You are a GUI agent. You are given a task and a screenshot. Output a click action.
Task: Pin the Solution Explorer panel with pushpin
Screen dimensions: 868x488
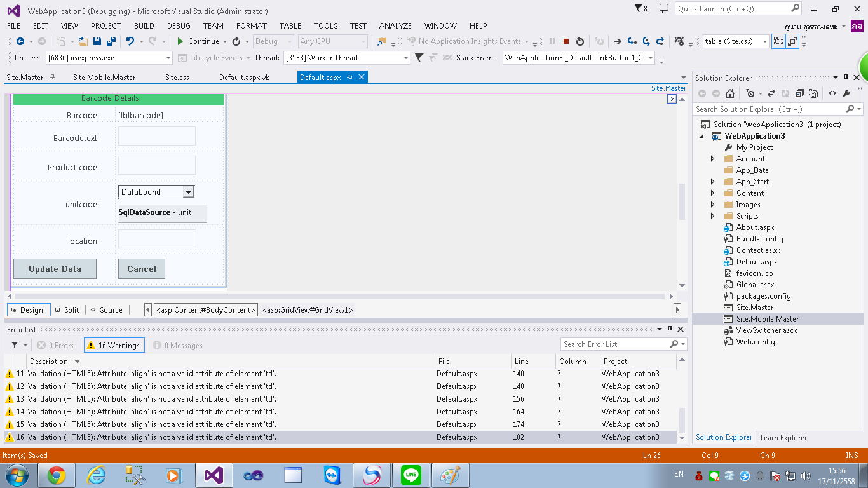click(x=846, y=78)
